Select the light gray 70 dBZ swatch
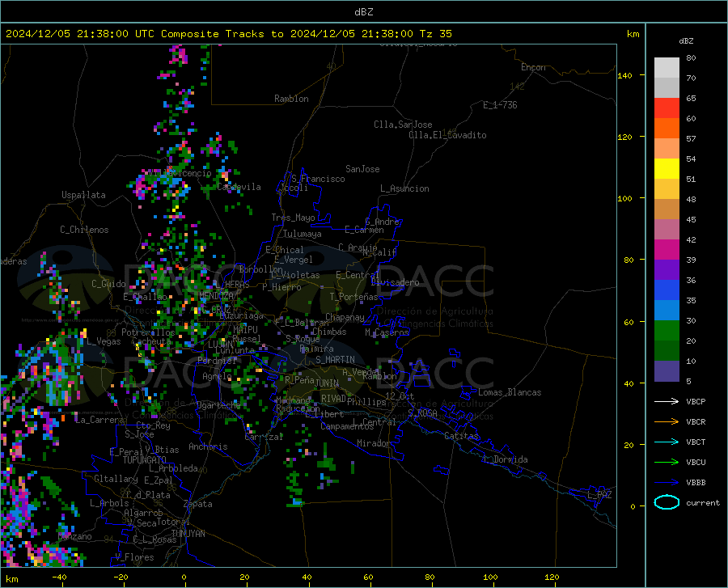 click(667, 68)
